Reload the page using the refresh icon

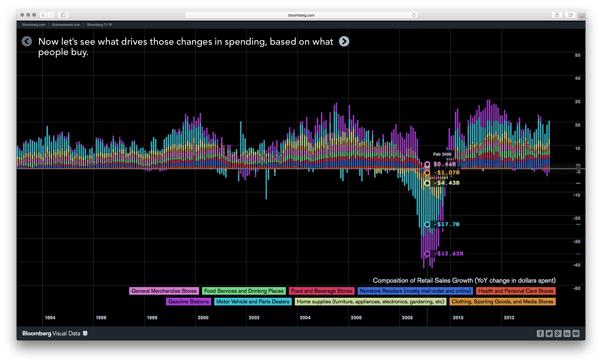(x=414, y=15)
